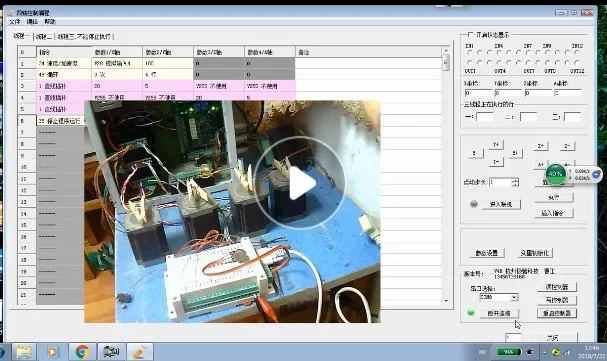The height and width of the screenshot is (361, 607).
Task: Open the 文件 menu
Action: coord(15,22)
